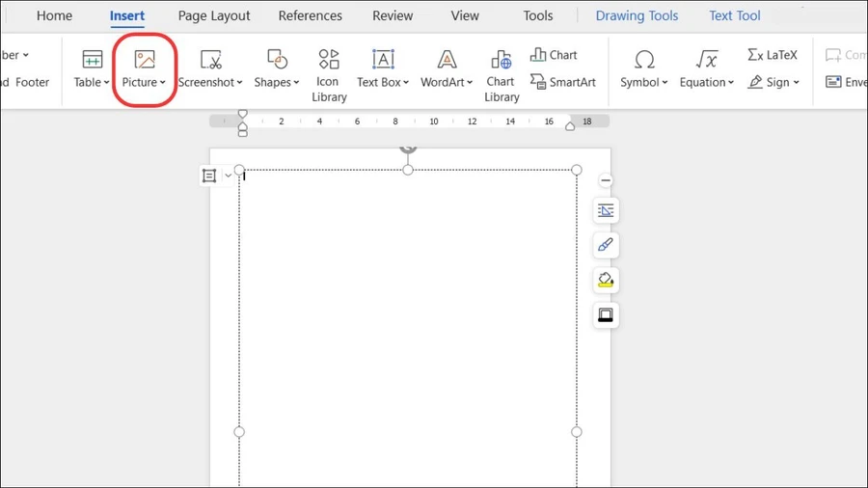The width and height of the screenshot is (868, 488).
Task: Click the shape outline icon on floating toolbar
Action: coord(606,314)
